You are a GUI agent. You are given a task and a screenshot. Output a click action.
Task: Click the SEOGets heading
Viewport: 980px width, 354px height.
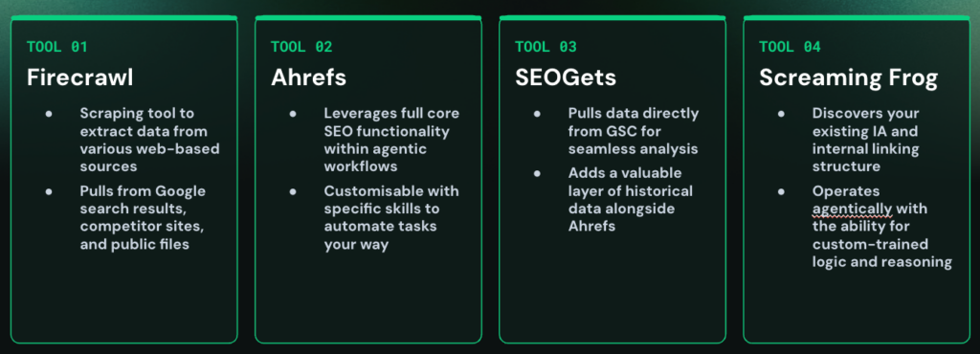(x=566, y=78)
